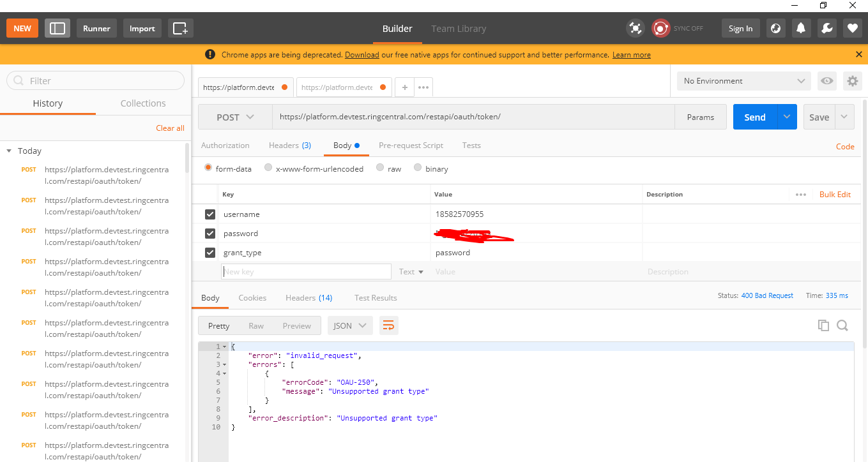Click the Filter search field
Viewport: 868px width, 462px height.
tap(95, 80)
